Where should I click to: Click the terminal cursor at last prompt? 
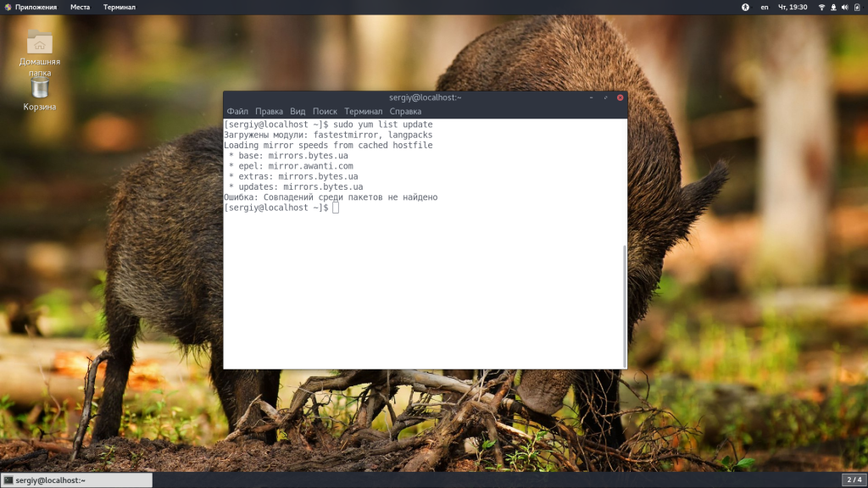(x=336, y=208)
